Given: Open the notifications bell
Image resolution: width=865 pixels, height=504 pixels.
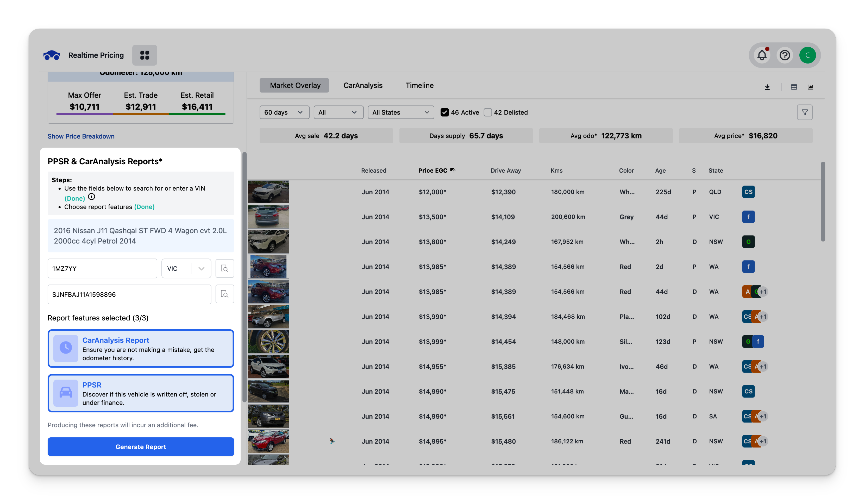Looking at the screenshot, I should [x=762, y=55].
